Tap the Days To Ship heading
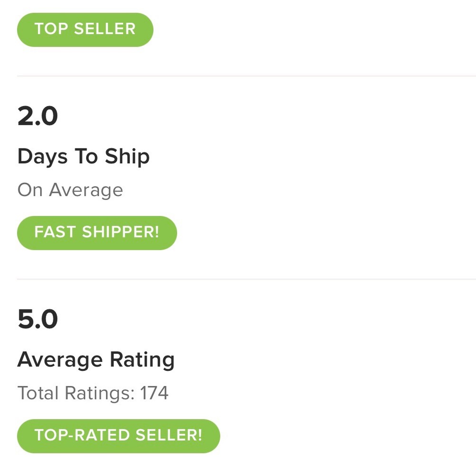This screenshot has height=476, width=476. [83, 157]
